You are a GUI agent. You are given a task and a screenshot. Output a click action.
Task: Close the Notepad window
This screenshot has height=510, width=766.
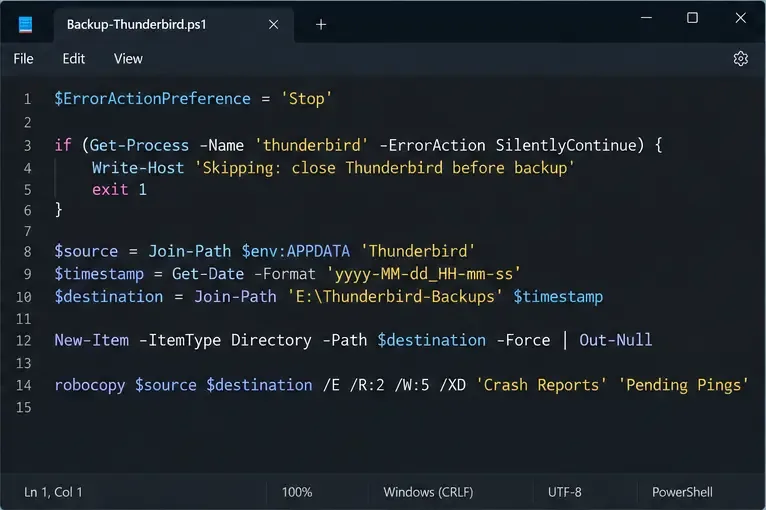click(x=741, y=18)
